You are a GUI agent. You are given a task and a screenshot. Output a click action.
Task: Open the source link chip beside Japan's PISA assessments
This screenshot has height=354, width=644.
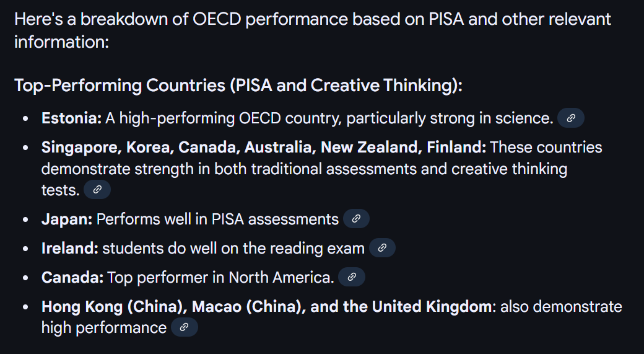(x=356, y=219)
